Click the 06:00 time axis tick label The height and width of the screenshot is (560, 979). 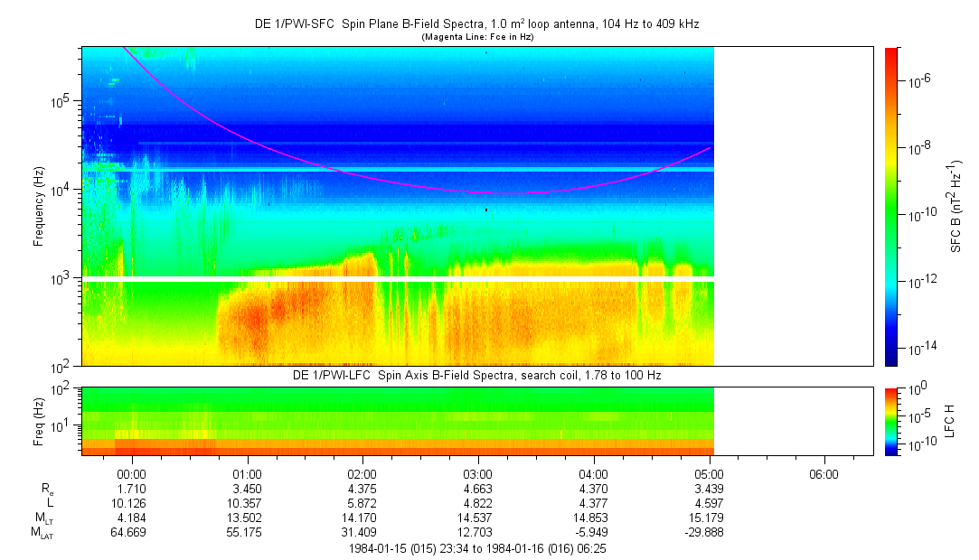click(x=824, y=473)
